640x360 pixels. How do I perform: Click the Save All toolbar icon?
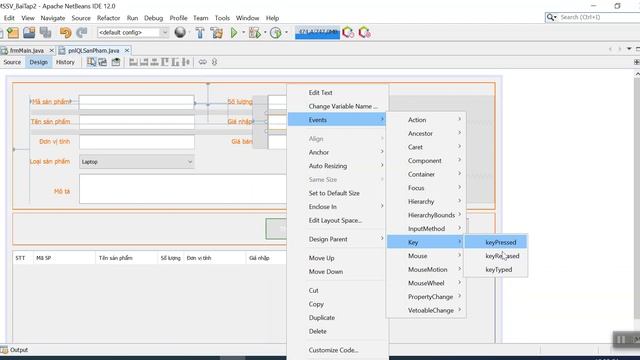[x=45, y=33]
